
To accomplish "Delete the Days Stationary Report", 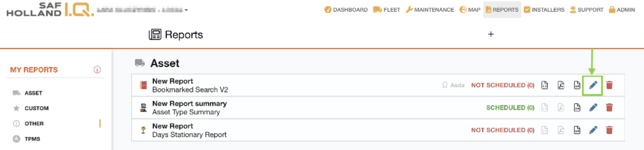I will (609, 130).
